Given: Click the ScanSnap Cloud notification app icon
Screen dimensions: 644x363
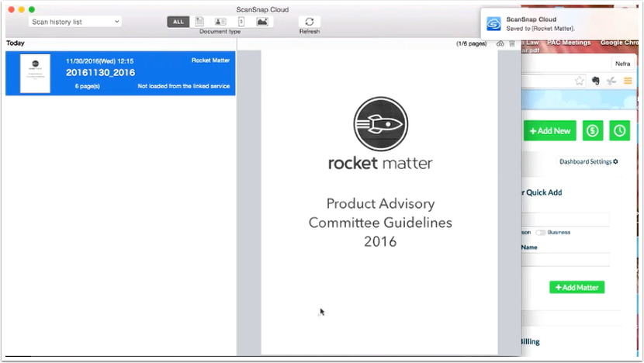Looking at the screenshot, I should (x=493, y=24).
